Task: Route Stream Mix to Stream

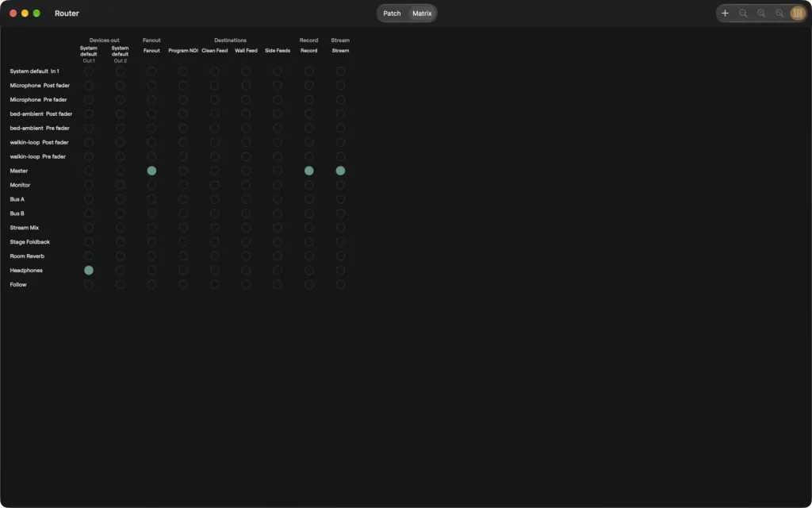Action: (x=340, y=228)
